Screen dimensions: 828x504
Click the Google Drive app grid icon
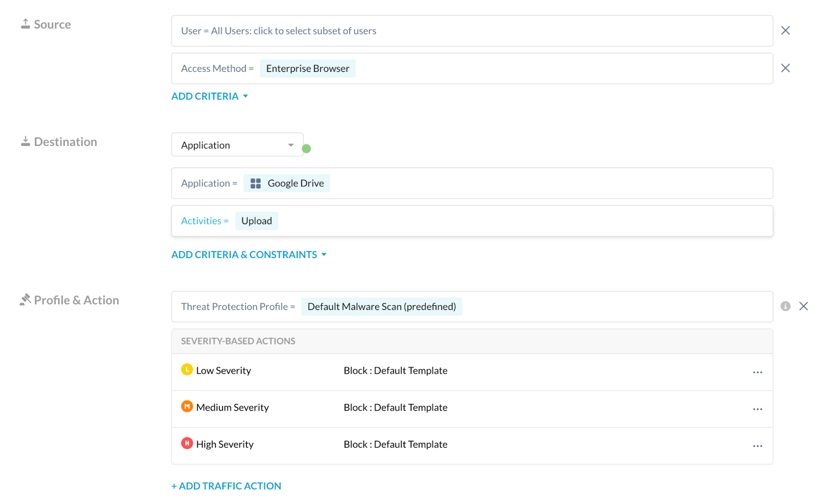[x=255, y=183]
